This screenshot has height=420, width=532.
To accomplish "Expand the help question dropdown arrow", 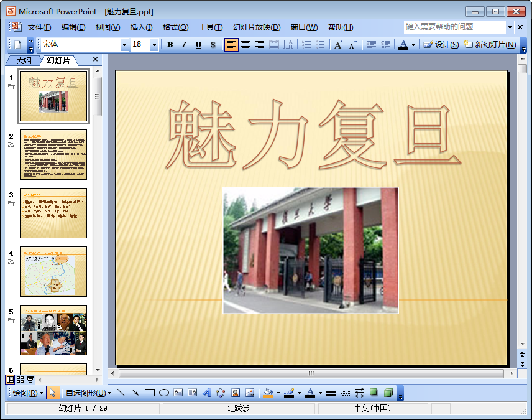I will point(510,27).
